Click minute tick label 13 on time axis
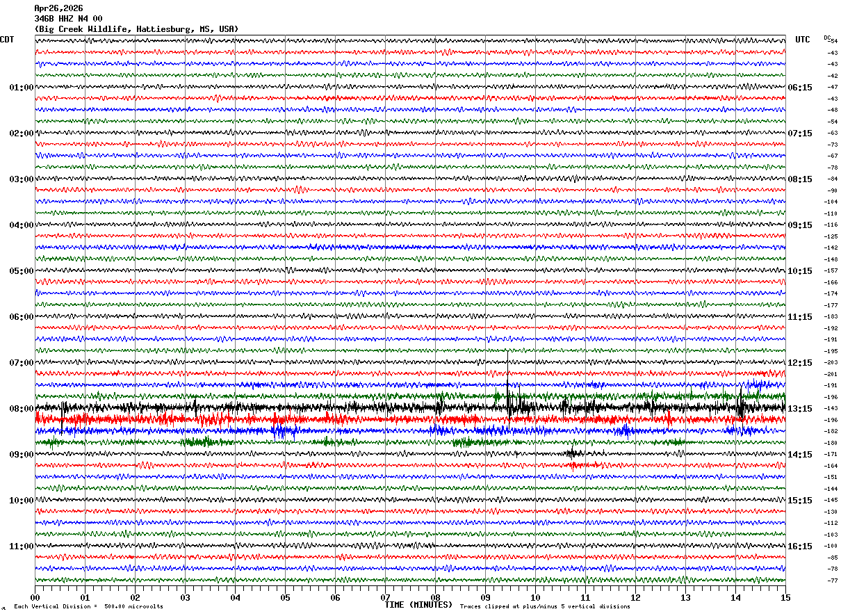 (x=685, y=598)
